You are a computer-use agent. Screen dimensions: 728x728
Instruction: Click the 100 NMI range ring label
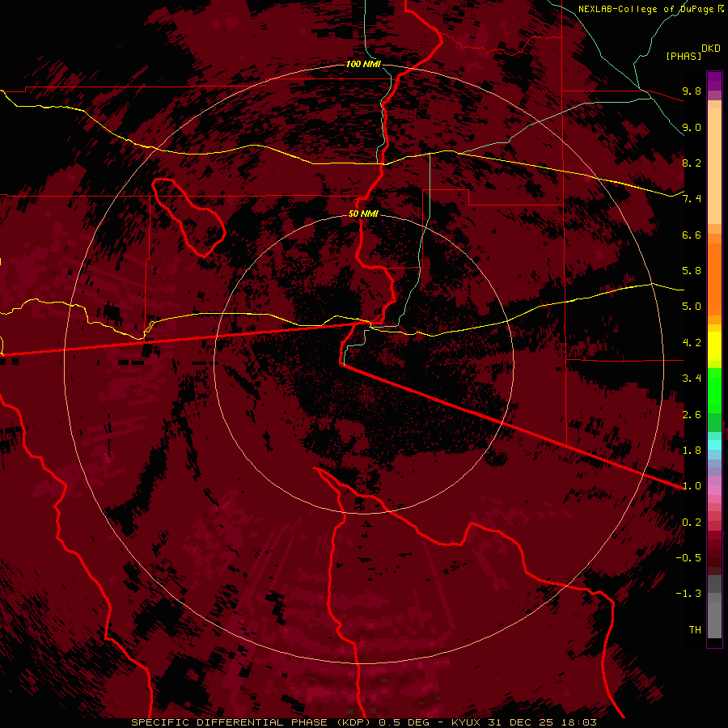pos(363,64)
